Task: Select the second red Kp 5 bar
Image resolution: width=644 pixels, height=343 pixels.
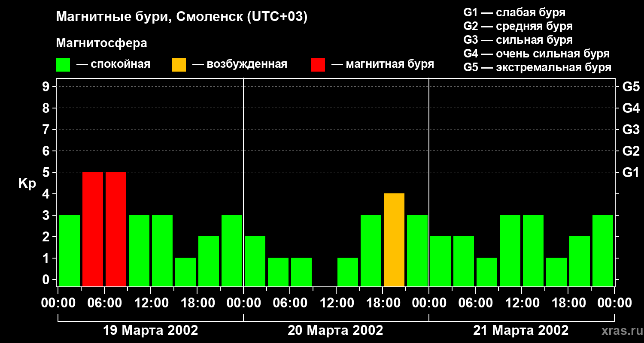Action: 116,229
